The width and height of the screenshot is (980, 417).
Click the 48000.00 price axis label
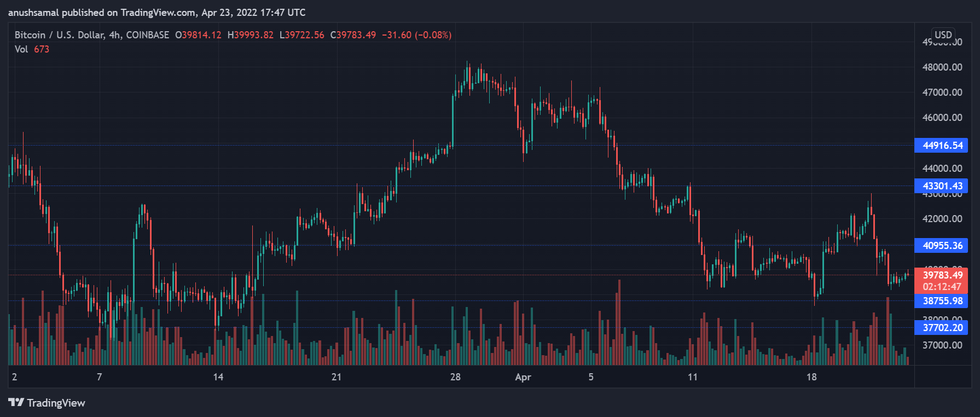pos(942,67)
